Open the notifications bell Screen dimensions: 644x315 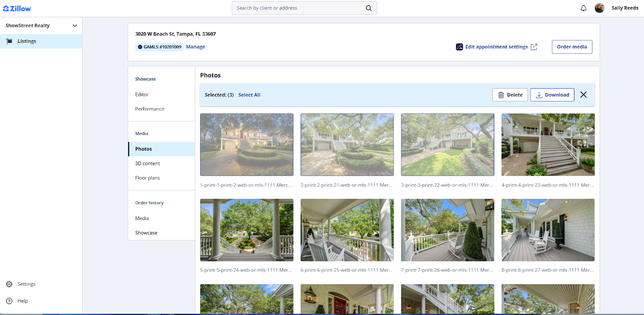tap(583, 8)
